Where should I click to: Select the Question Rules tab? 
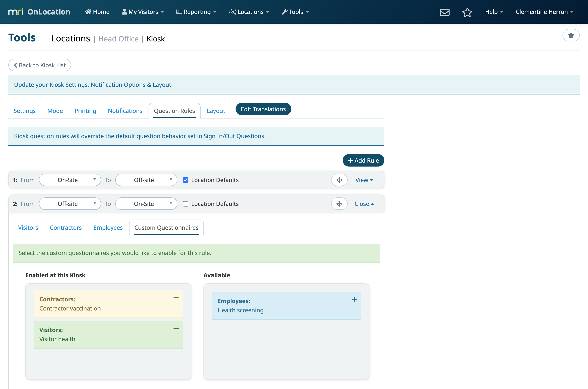click(x=174, y=111)
